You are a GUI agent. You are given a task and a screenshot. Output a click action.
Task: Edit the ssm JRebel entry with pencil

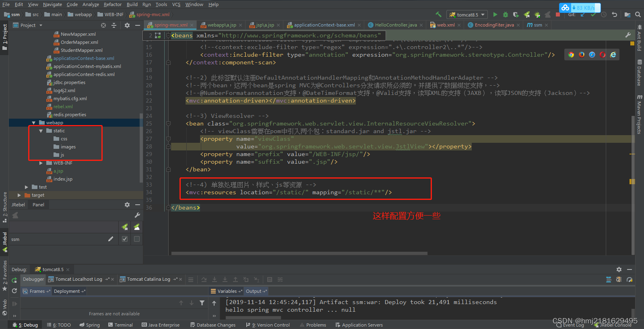click(111, 239)
